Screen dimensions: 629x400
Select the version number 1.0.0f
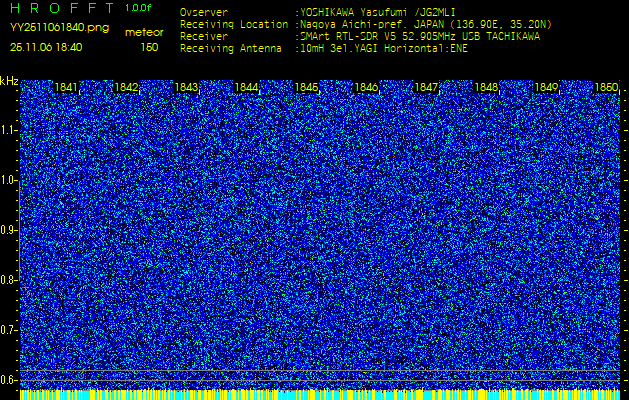point(138,8)
